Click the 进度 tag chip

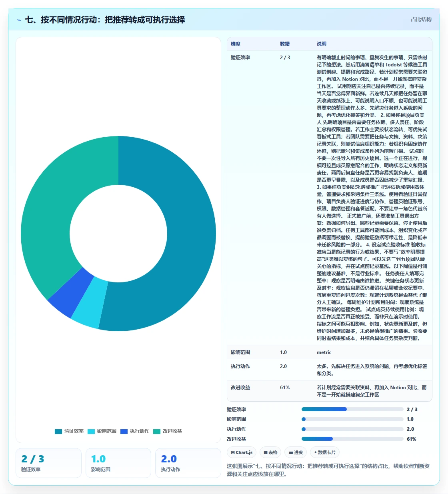pos(296,452)
